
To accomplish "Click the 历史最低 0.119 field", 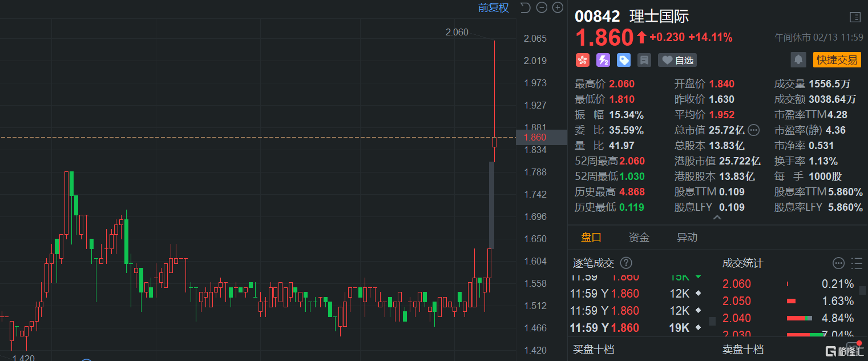I will [609, 207].
